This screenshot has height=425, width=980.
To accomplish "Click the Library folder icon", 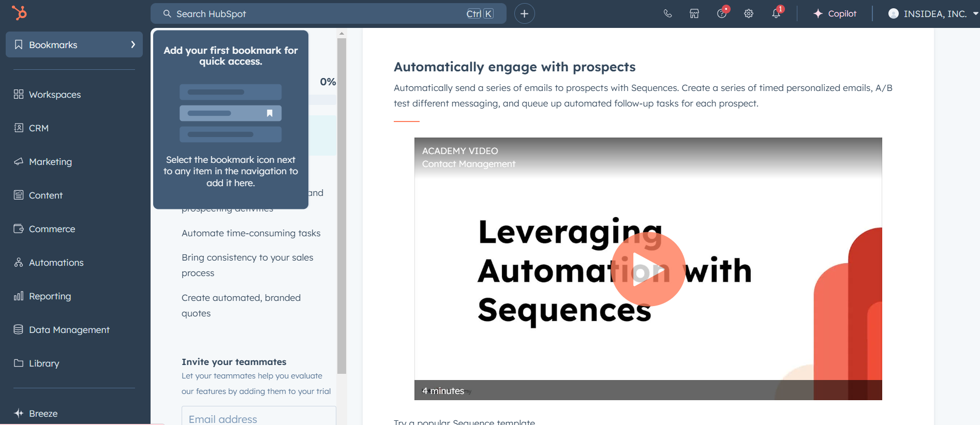I will pyautogui.click(x=19, y=363).
